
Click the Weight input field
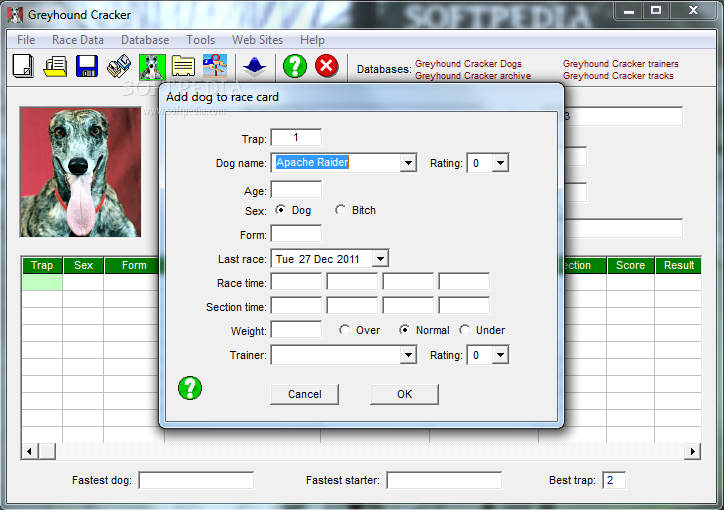coord(296,330)
